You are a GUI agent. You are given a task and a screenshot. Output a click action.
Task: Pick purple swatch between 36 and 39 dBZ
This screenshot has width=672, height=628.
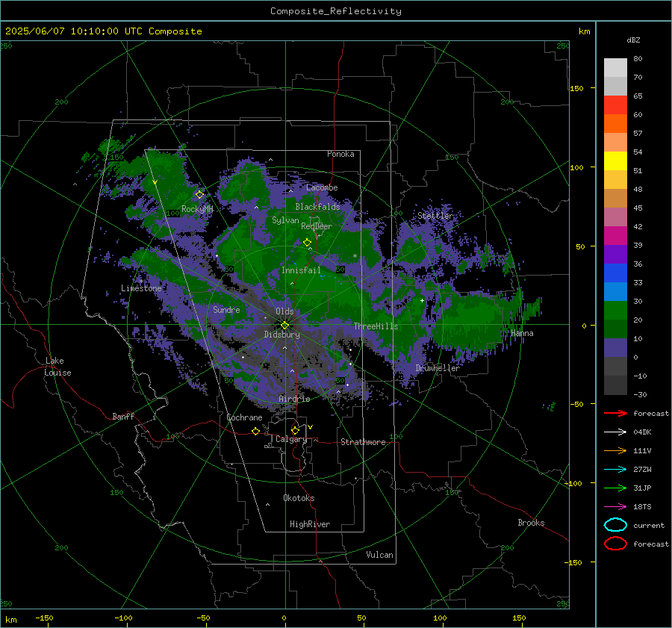(x=615, y=255)
